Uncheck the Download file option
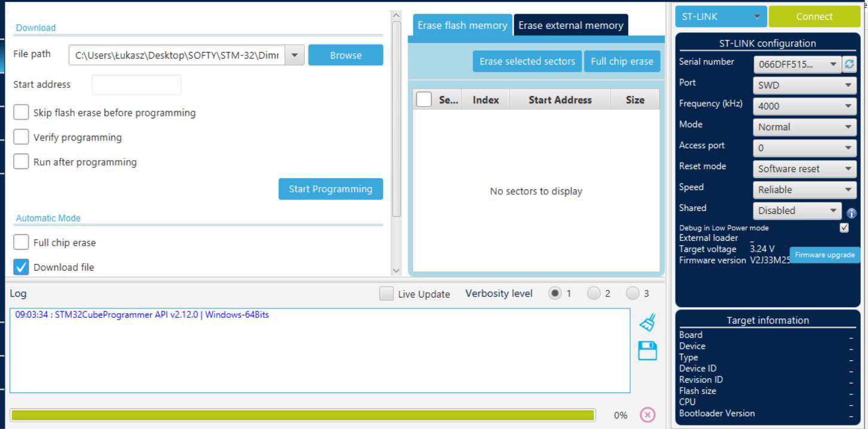Viewport: 868px width, 429px height. [21, 267]
